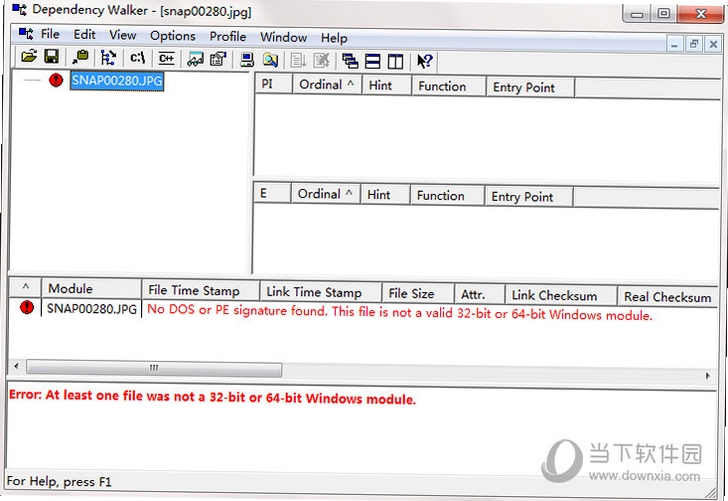Sort exports list by Hint column
728x501 pixels.
pyautogui.click(x=385, y=195)
